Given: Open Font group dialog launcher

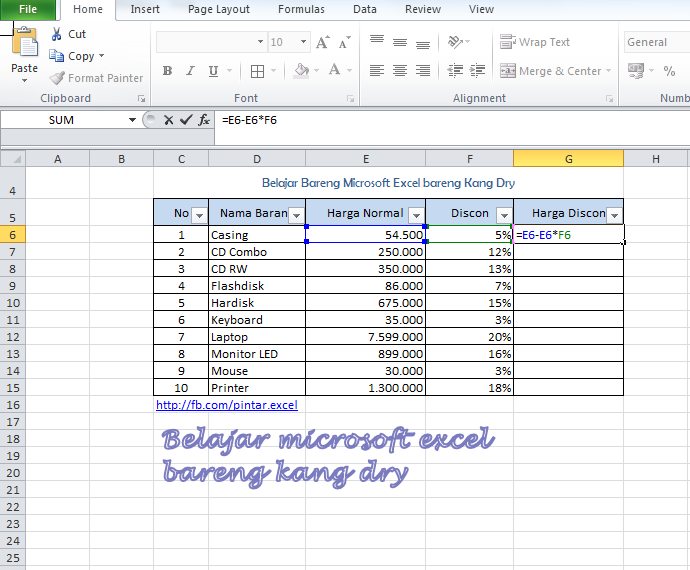Looking at the screenshot, I should tap(350, 99).
